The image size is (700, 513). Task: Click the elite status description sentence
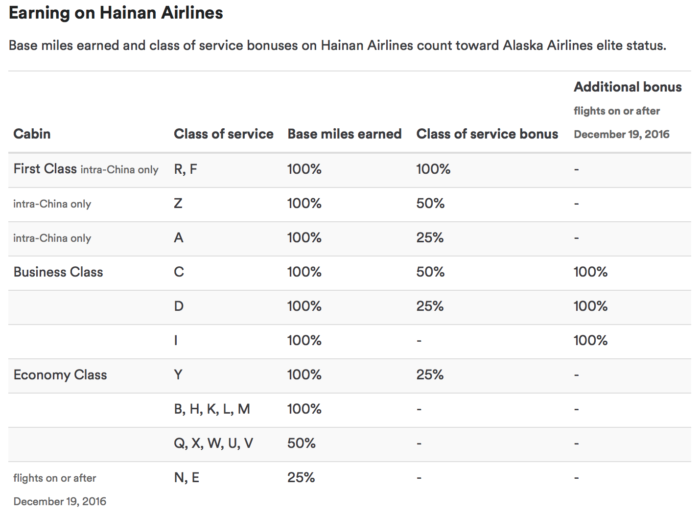click(337, 46)
